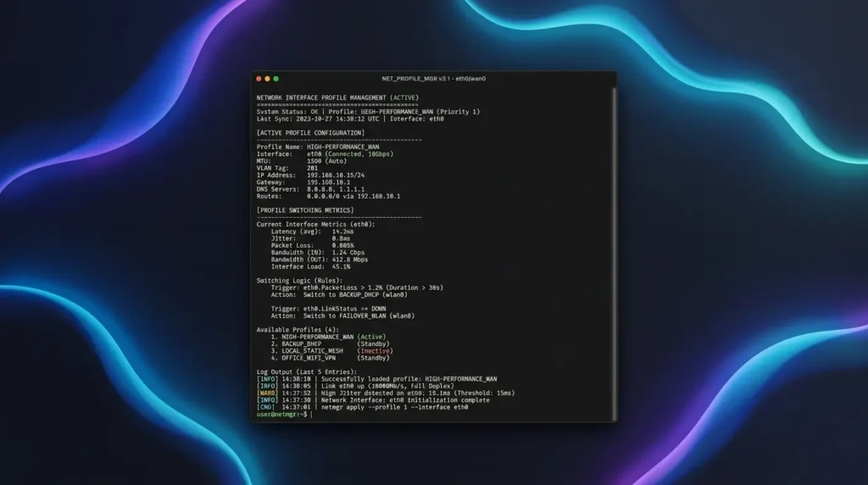Click the 'LOCAL_STATIC_MESH' profile row
The image size is (868, 485).
pos(331,351)
